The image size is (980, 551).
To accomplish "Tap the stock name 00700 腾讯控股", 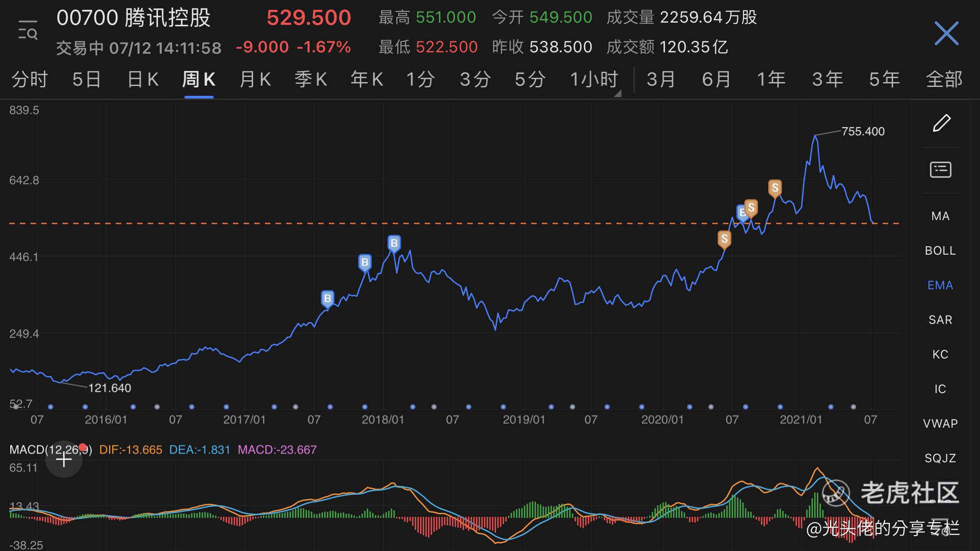I will [x=134, y=18].
